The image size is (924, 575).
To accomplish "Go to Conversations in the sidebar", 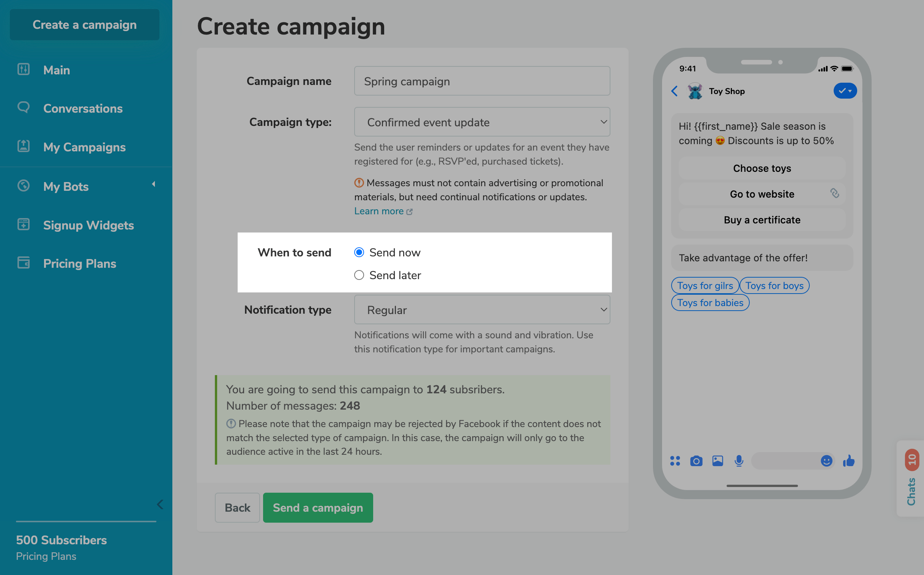I will 83,108.
